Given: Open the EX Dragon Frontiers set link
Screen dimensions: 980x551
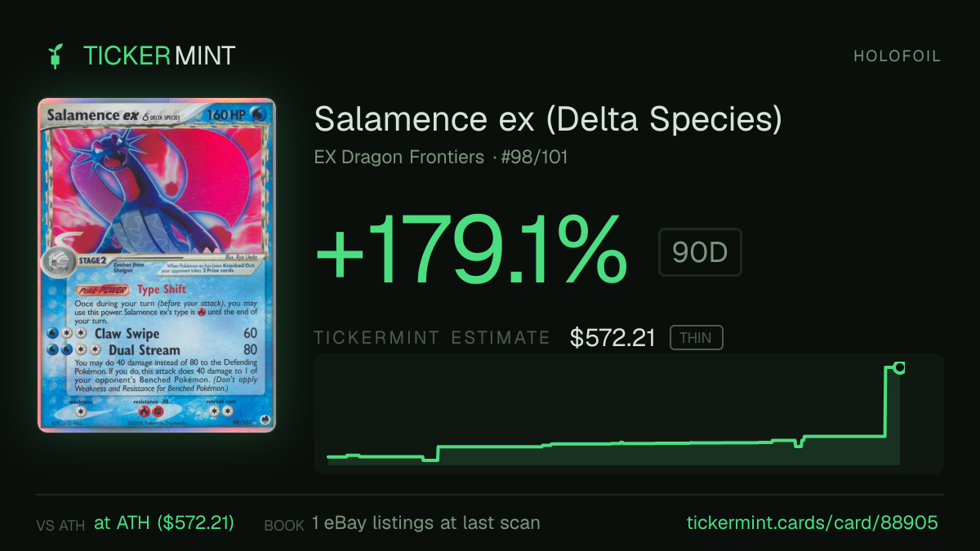Looking at the screenshot, I should click(399, 157).
